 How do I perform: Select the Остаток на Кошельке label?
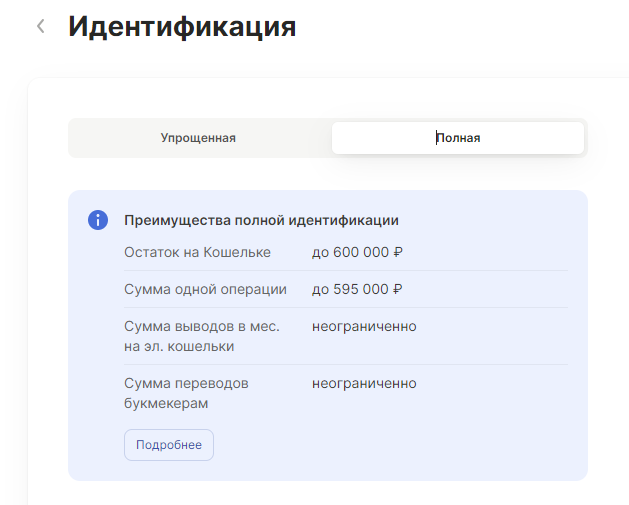197,252
